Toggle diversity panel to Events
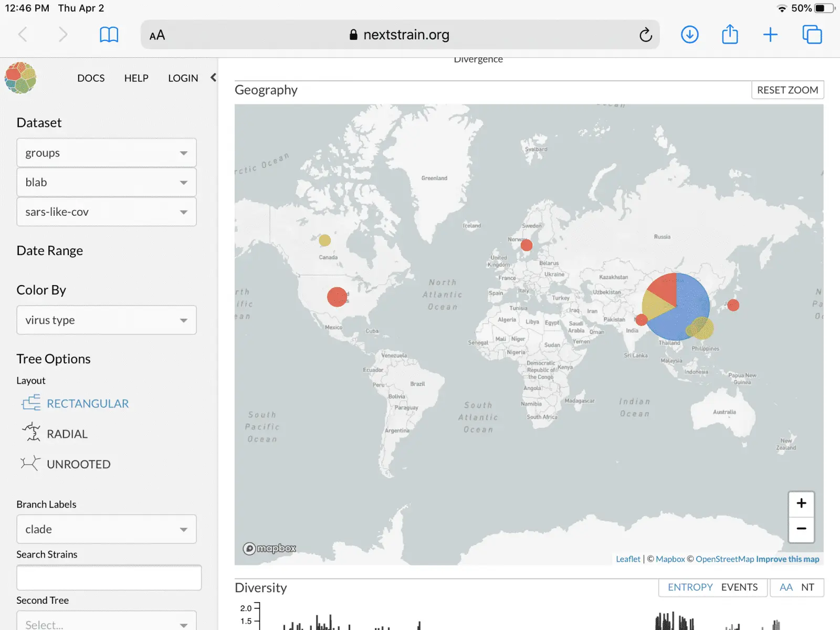The height and width of the screenshot is (630, 840). (x=739, y=587)
